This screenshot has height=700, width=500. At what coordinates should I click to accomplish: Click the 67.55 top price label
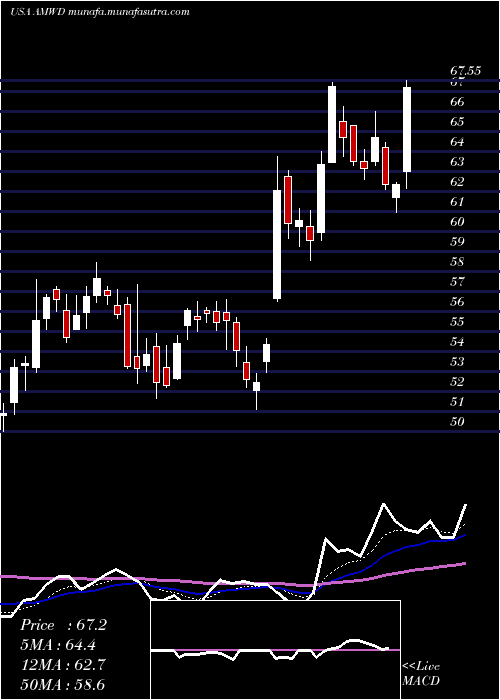point(465,71)
